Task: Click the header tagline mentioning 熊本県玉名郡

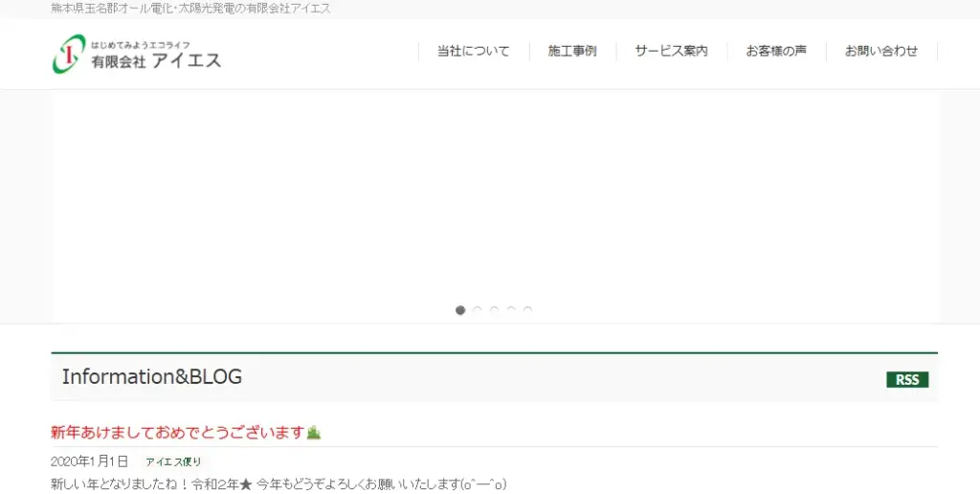Action: point(190,9)
